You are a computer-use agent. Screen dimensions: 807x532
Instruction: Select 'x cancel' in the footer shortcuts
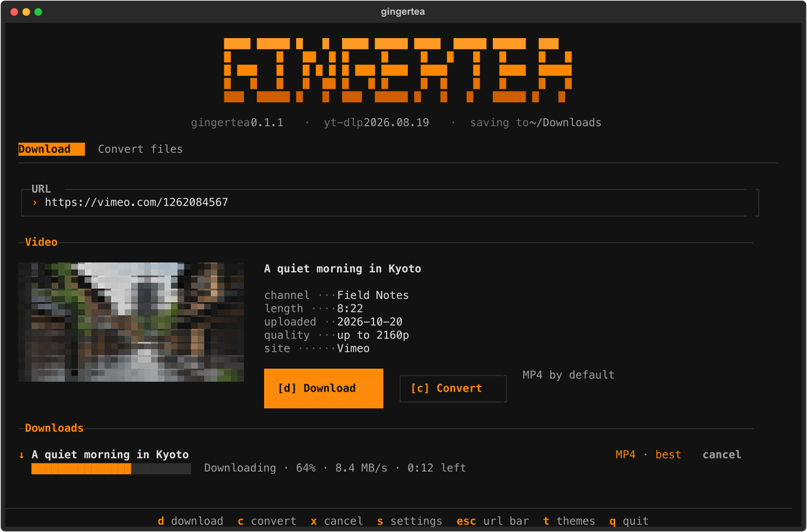[337, 521]
